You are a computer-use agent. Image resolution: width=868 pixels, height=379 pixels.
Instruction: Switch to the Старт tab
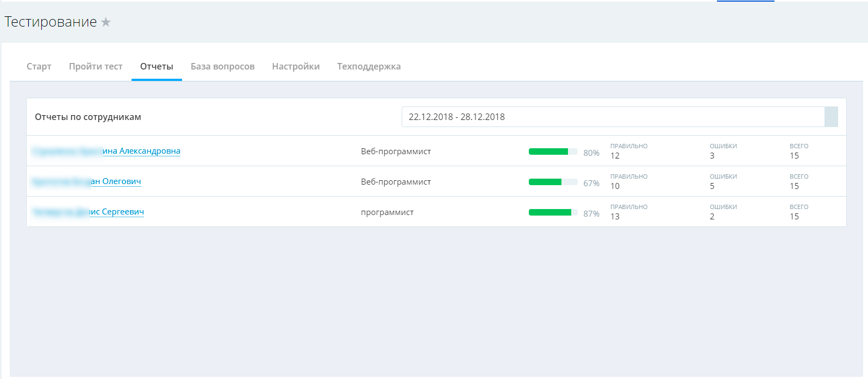click(x=39, y=66)
